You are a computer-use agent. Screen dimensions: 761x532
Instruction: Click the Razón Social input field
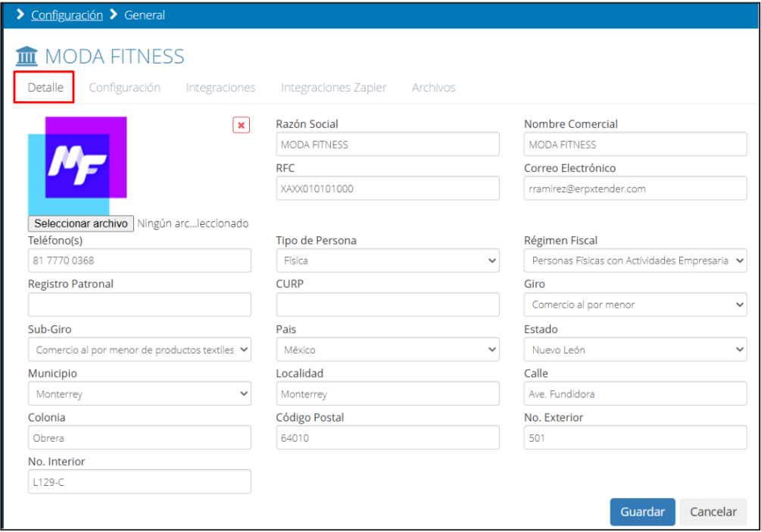(x=388, y=144)
